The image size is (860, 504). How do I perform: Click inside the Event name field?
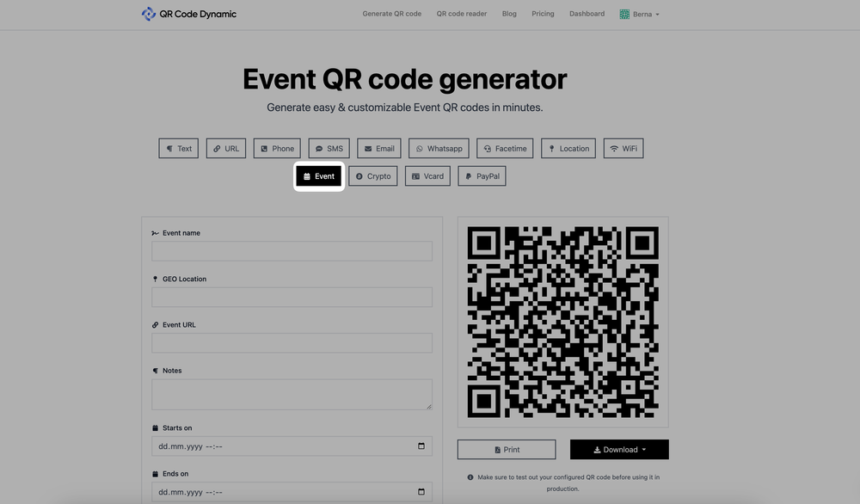click(x=291, y=250)
